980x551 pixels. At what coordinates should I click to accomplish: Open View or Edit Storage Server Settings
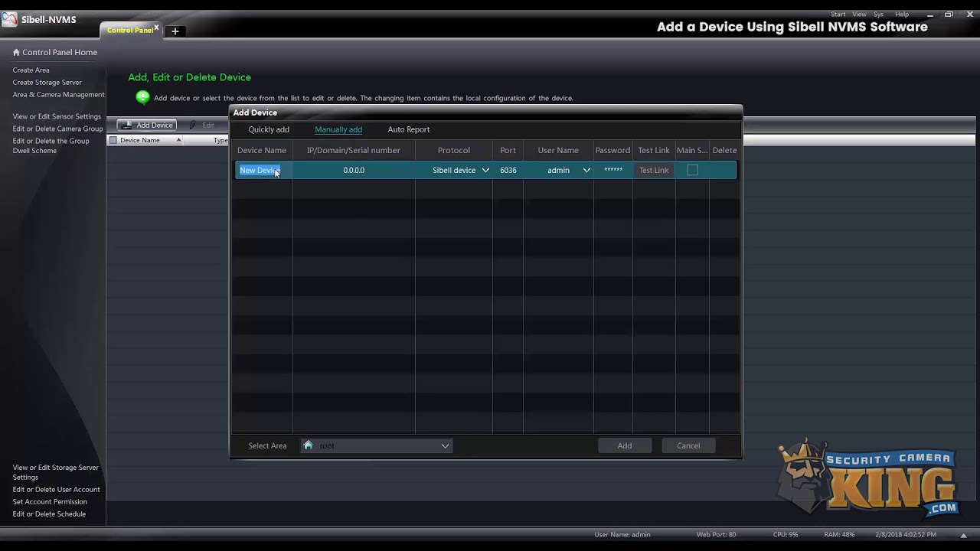pyautogui.click(x=55, y=472)
